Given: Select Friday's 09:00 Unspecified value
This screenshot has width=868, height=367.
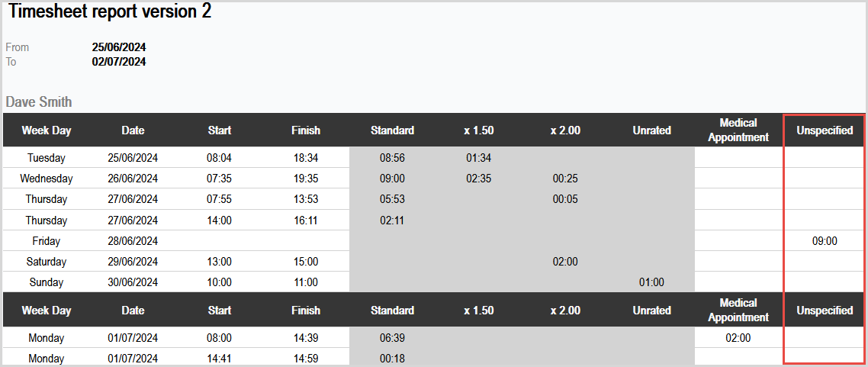Looking at the screenshot, I should (x=825, y=241).
